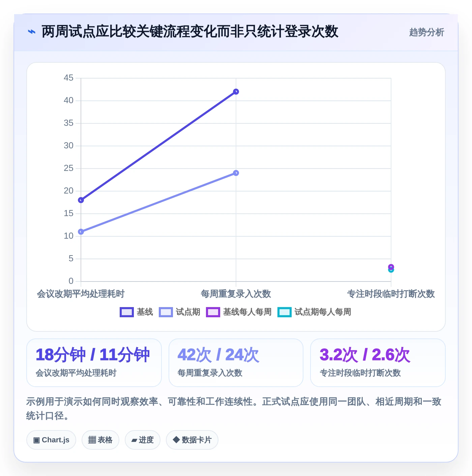472x476 pixels.
Task: Click the purple 基线每人每周 point near 3.2
Action: [391, 267]
